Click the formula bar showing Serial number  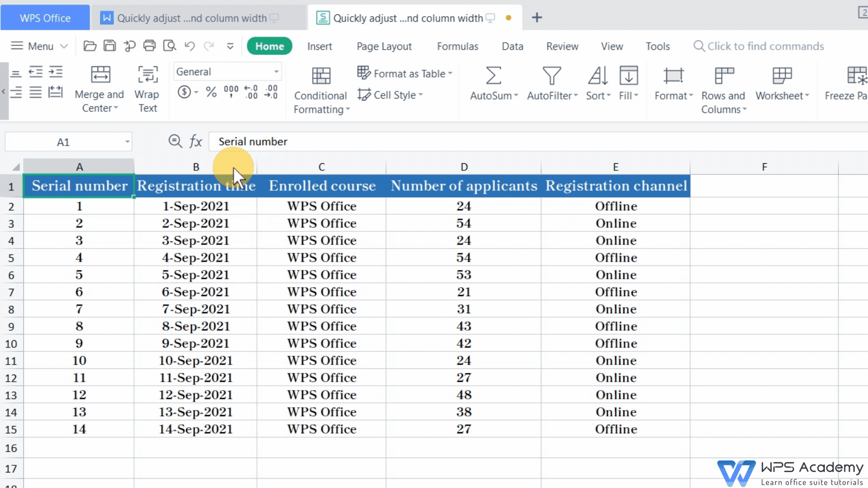pos(537,142)
